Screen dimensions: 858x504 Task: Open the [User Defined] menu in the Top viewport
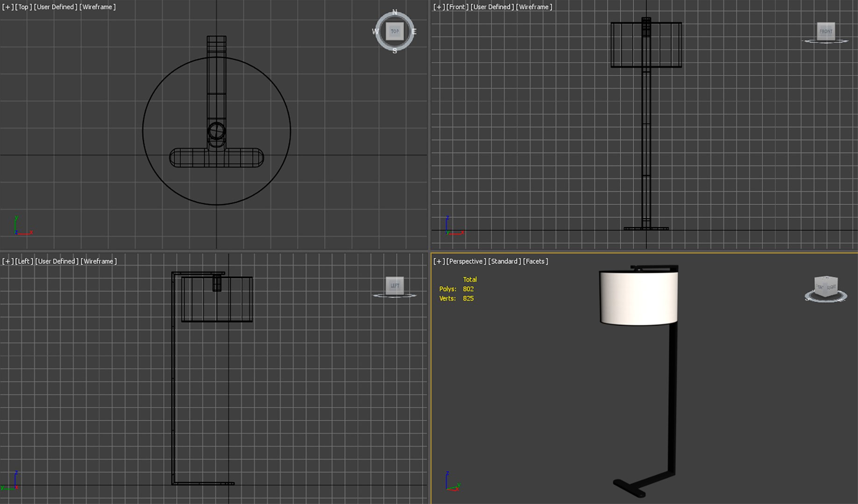(56, 7)
